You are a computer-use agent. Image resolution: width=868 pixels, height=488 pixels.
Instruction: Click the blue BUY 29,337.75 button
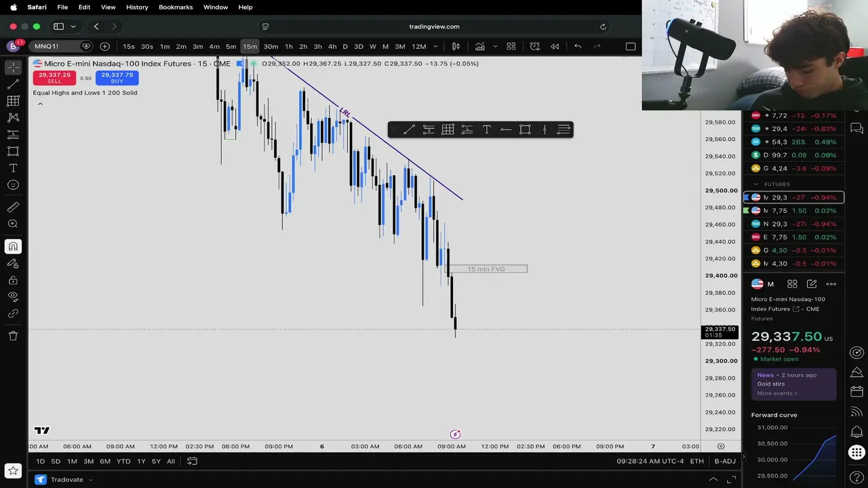(117, 78)
